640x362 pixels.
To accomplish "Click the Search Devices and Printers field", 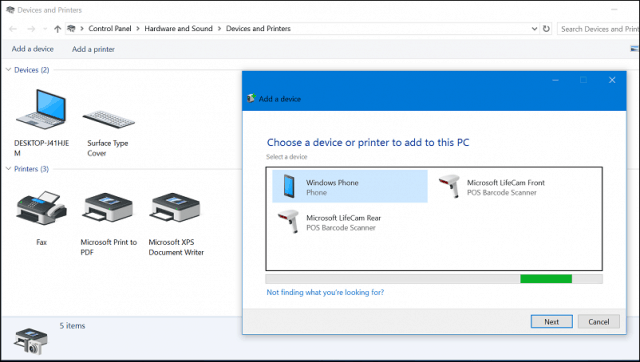I will point(598,29).
